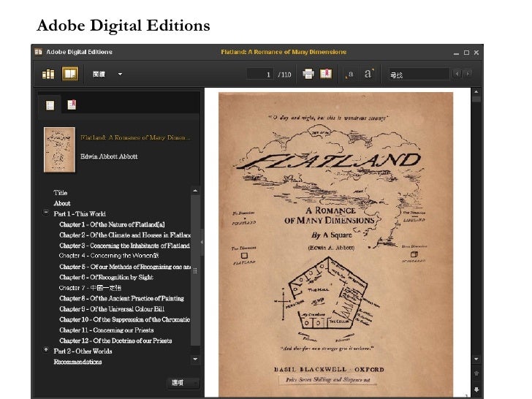The width and height of the screenshot is (532, 399).
Task: Print the book with printer icon
Action: pos(308,74)
